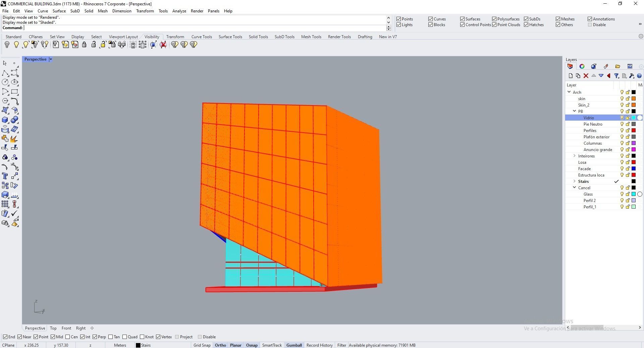The image size is (644, 348).
Task: Select the Text object tool
Action: pos(5,176)
